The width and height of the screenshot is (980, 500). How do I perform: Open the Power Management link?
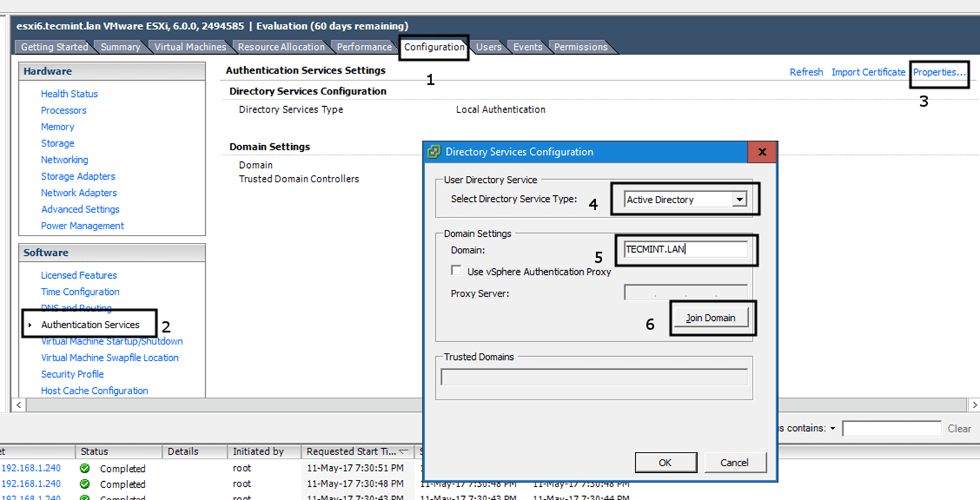pyautogui.click(x=83, y=226)
